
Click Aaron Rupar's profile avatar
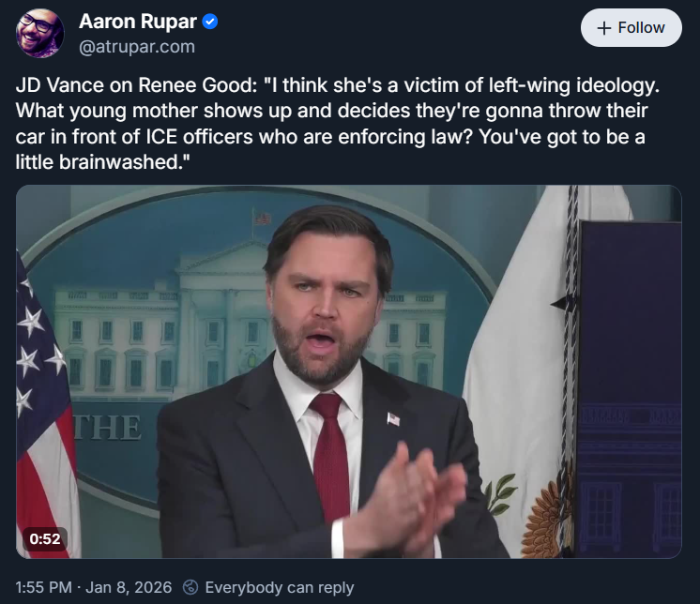[x=40, y=33]
